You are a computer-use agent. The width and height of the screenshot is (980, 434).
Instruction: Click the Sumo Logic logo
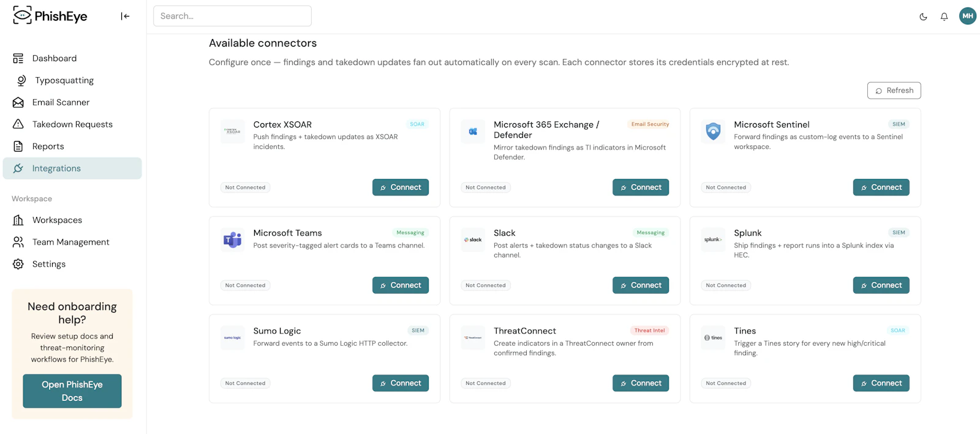coord(233,338)
